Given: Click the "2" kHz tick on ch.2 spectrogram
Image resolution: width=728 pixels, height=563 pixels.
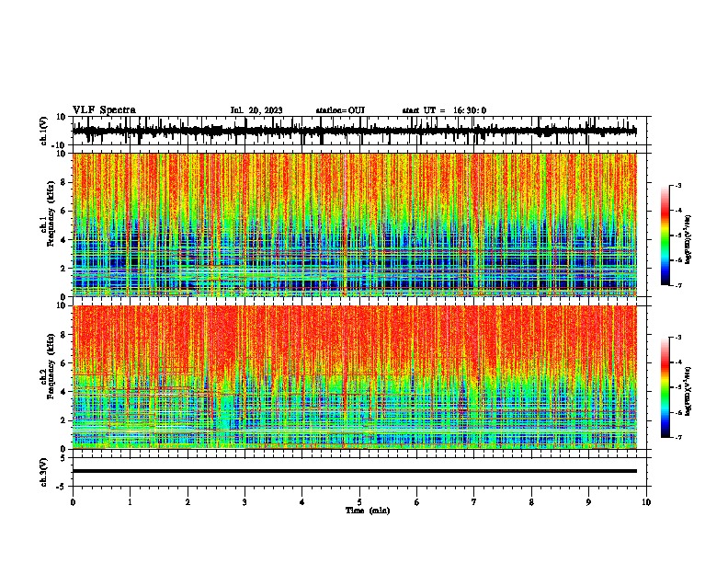Looking at the screenshot, I should pos(63,420).
